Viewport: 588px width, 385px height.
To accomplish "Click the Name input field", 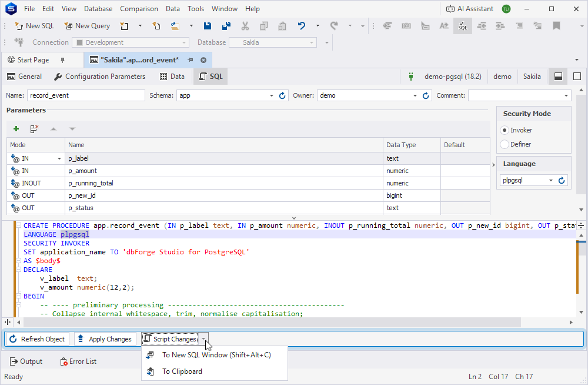I will 86,96.
